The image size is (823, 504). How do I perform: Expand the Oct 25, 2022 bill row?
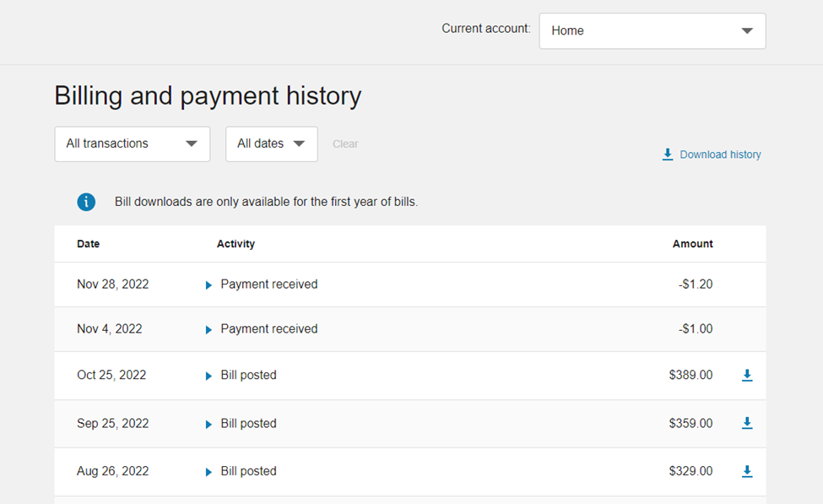pos(208,376)
